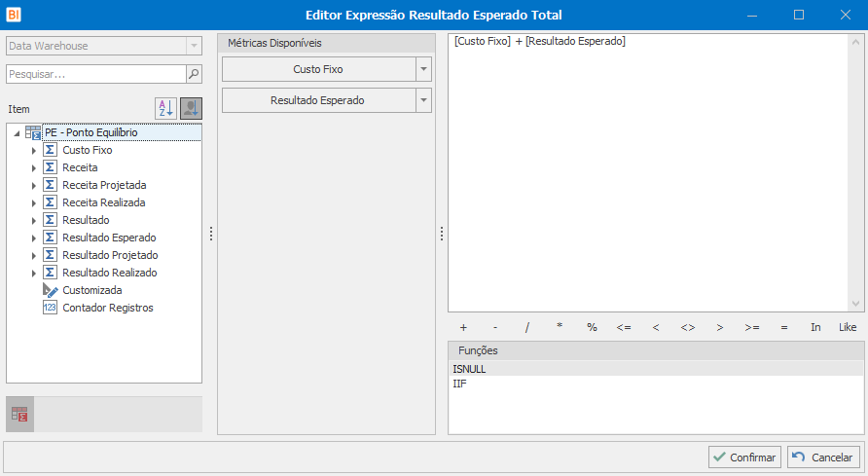The height and width of the screenshot is (476, 868).
Task: Insert the equals operator
Action: (784, 327)
